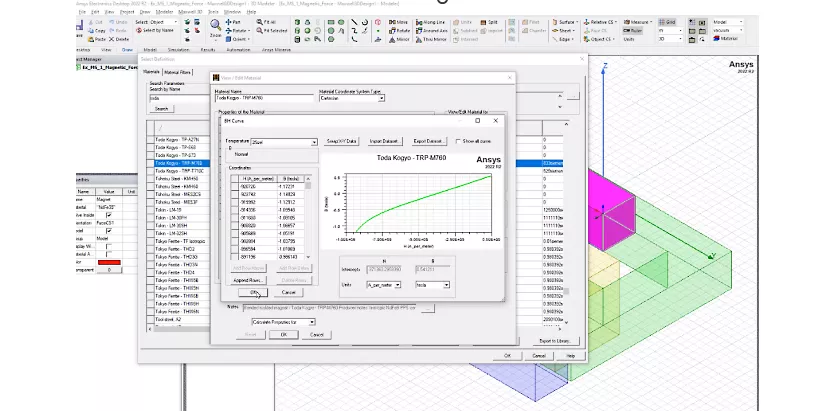
Task: Click the Material button in ribbon
Action: click(x=726, y=39)
